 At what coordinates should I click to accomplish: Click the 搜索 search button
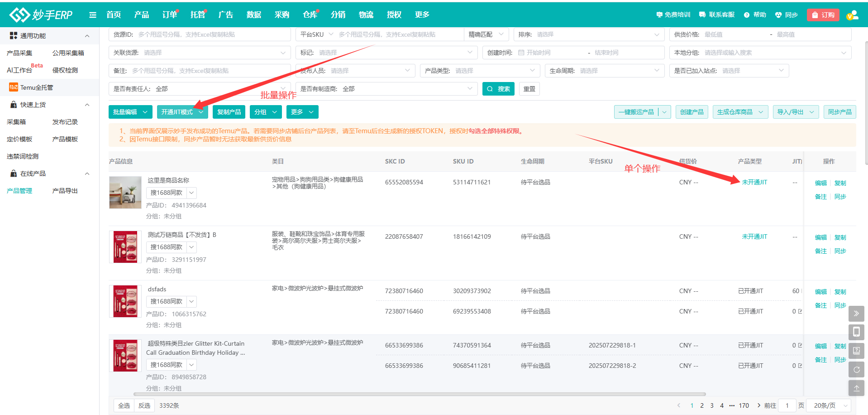coord(499,89)
